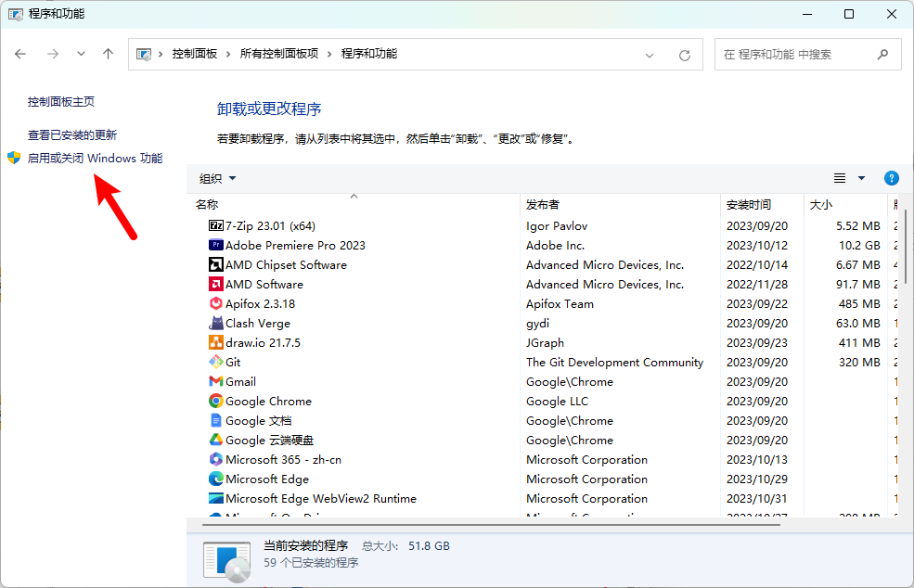
Task: Click the horizontal scrollbar under the list
Action: point(491,525)
